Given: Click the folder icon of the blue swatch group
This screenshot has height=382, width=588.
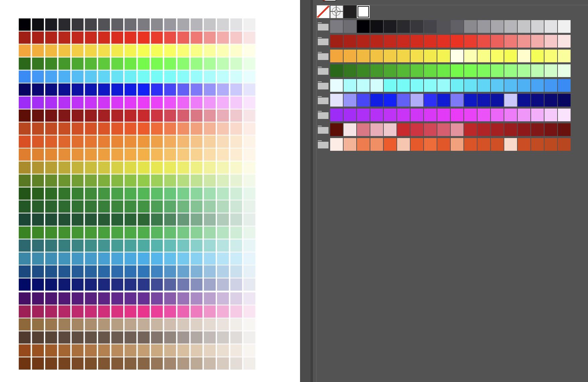Looking at the screenshot, I should click(x=323, y=100).
